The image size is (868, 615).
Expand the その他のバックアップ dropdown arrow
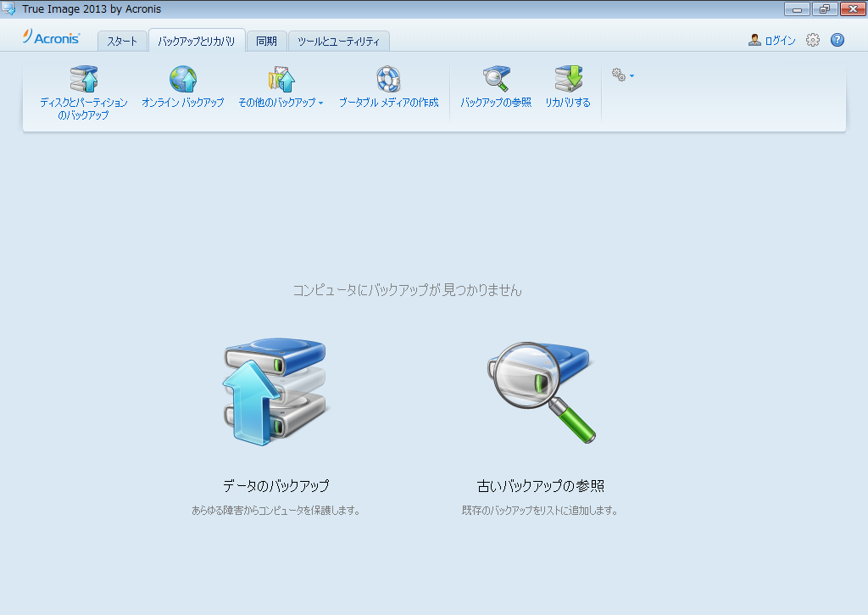tap(321, 103)
